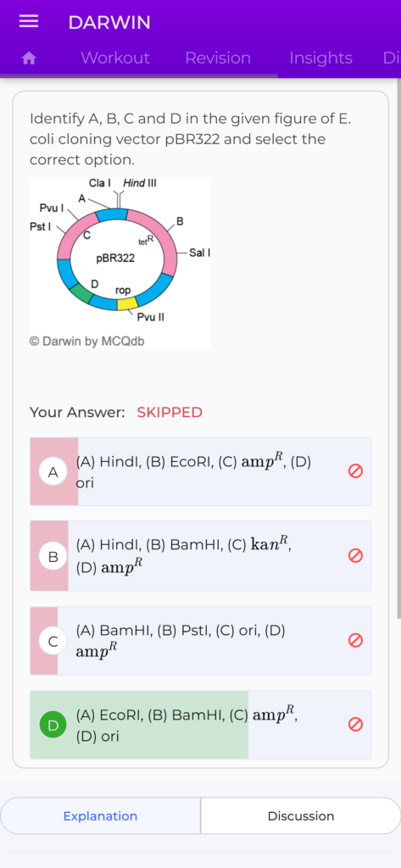Switch to the Workout tab
401x868 pixels.
[115, 58]
